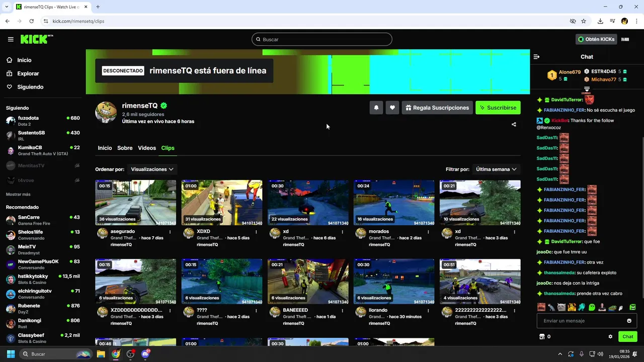
Task: Expand Mostrar más in sidebar
Action: coord(18,194)
